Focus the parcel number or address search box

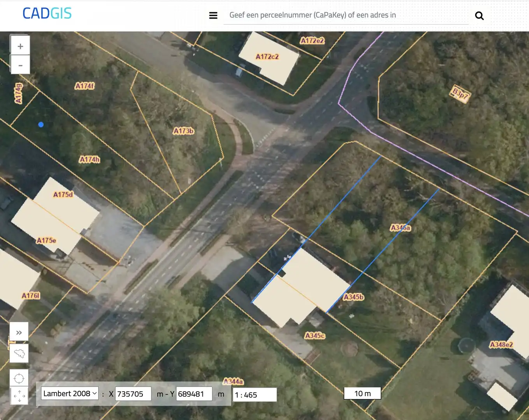tap(346, 15)
